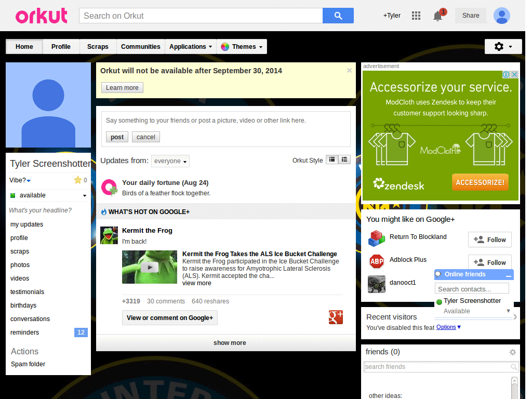Click the Google+ red icon
The image size is (532, 399).
336,317
